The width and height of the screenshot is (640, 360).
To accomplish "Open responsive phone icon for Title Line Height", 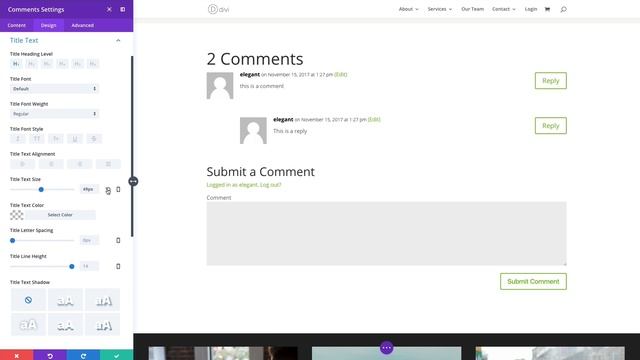I will (x=118, y=267).
